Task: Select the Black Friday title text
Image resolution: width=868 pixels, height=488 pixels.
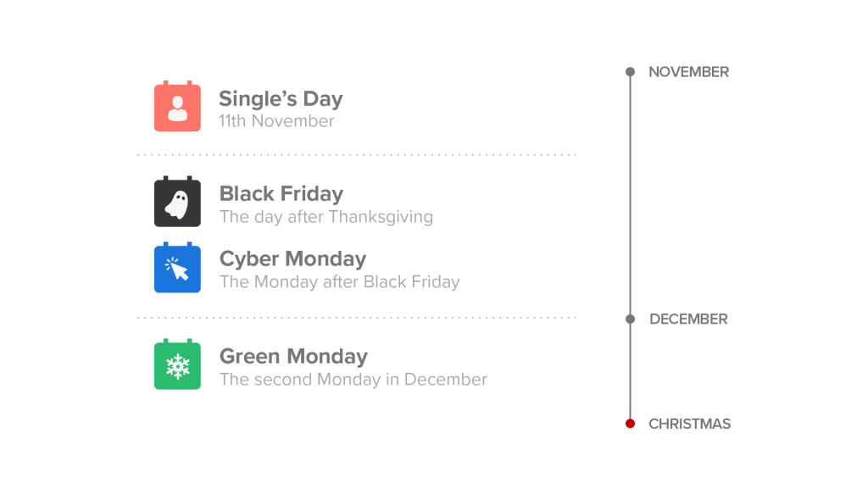Action: (281, 194)
